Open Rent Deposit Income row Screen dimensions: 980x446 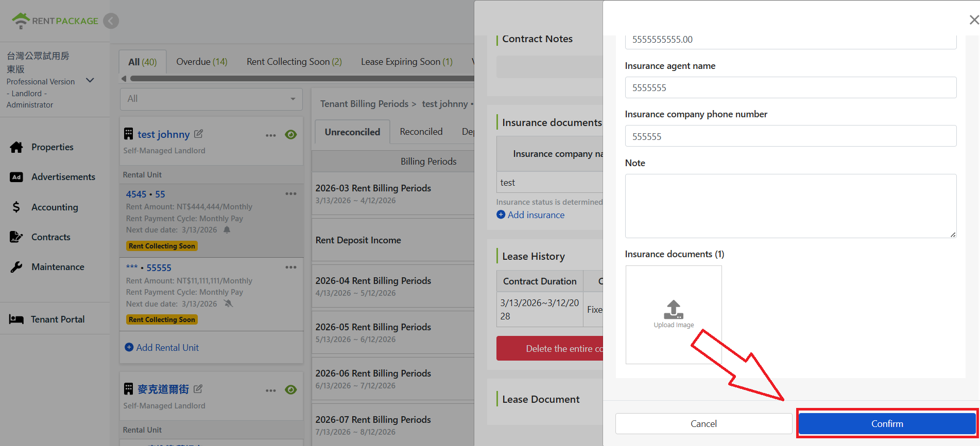(x=393, y=240)
